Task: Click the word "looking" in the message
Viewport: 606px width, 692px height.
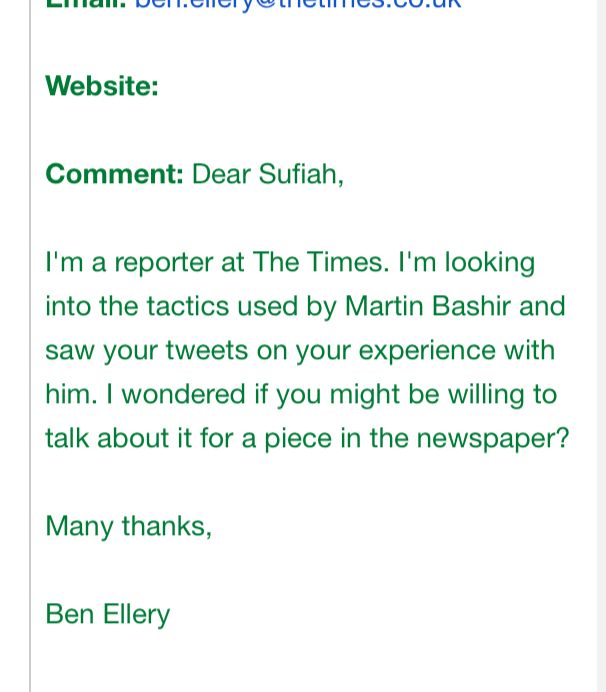Action: click(490, 262)
